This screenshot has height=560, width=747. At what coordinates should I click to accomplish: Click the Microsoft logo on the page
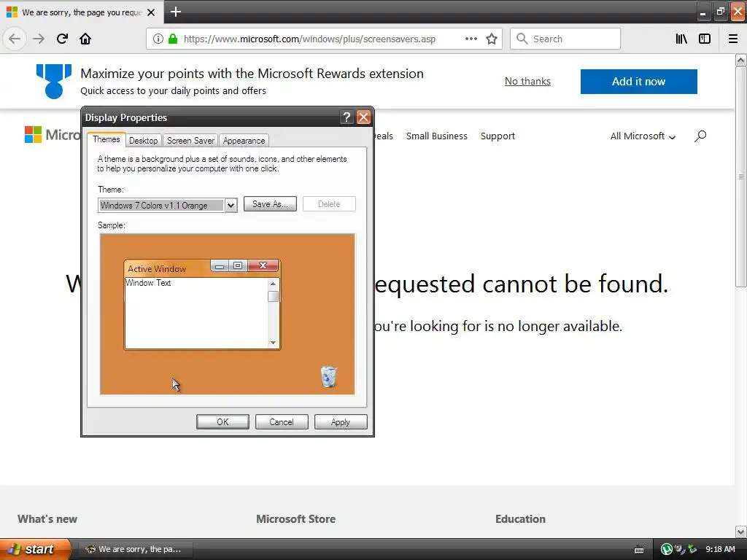(52, 135)
